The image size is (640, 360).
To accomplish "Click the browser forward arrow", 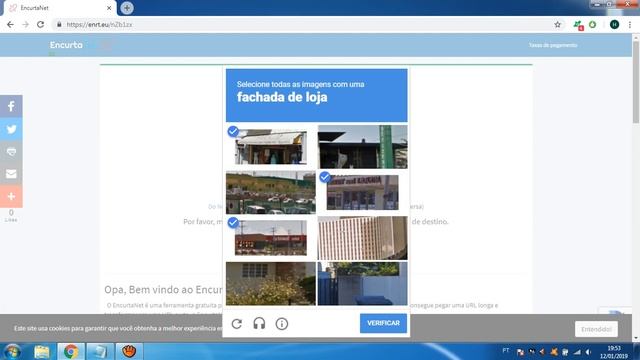I will [25, 24].
